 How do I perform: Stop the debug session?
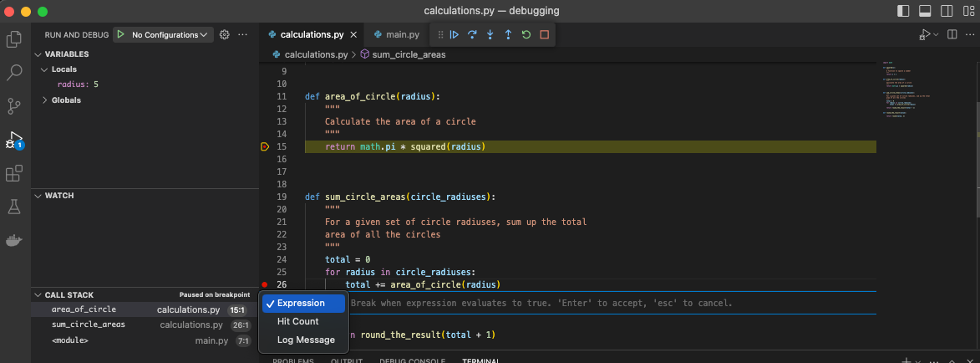pyautogui.click(x=545, y=34)
